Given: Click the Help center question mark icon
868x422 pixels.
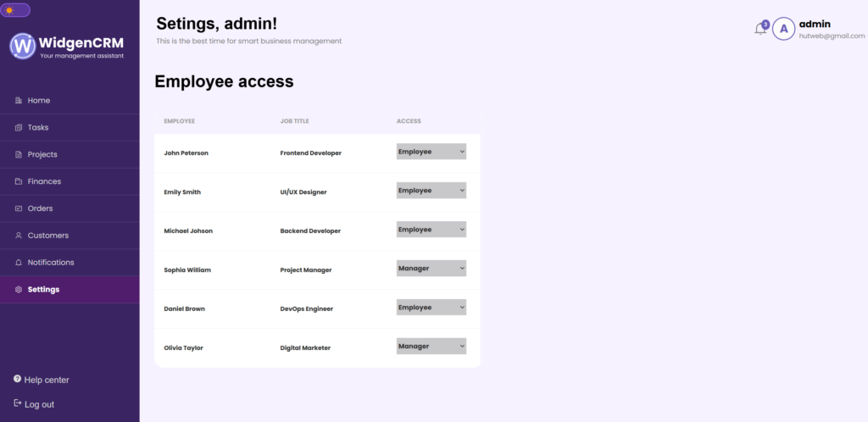Looking at the screenshot, I should 17,379.
